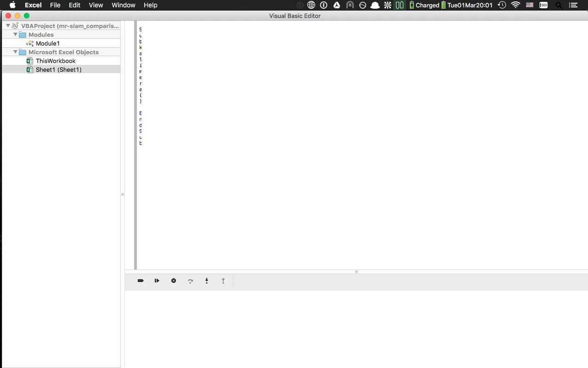Open the globe icon in the menu bar

[311, 5]
